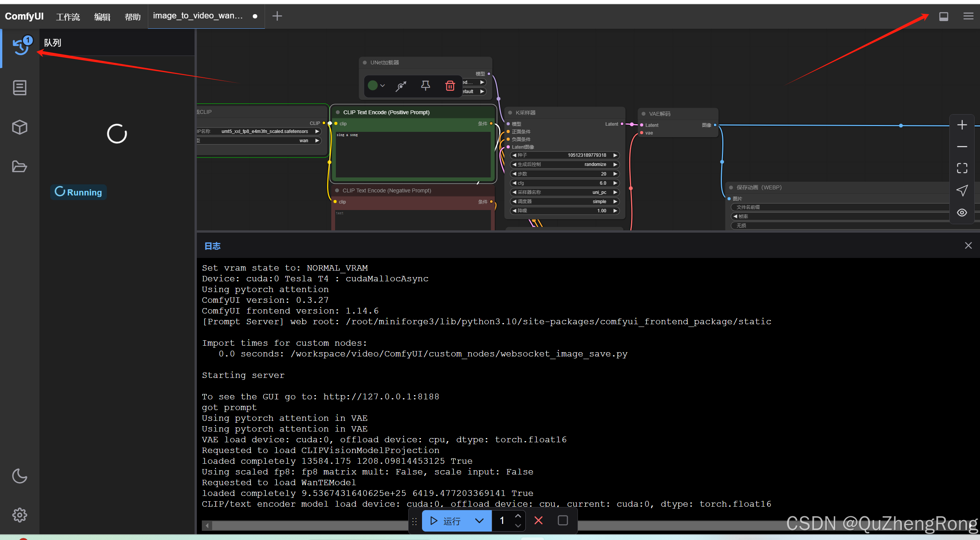Increase the batch count stepper

click(x=518, y=516)
